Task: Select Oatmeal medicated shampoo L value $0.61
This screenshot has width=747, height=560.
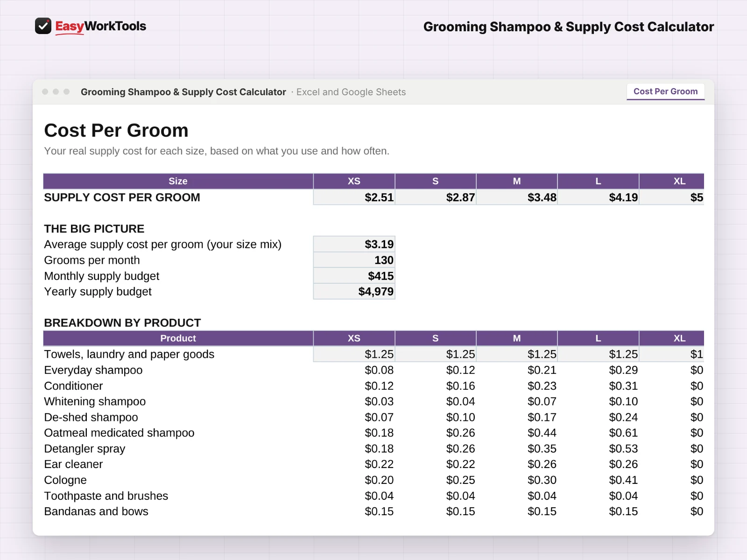Action: tap(623, 433)
